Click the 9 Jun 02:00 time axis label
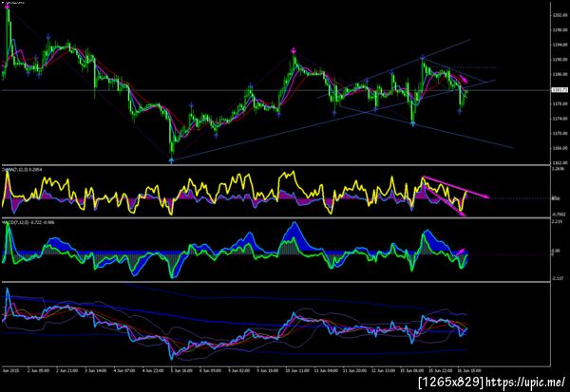The width and height of the screenshot is (570, 392). click(x=239, y=370)
